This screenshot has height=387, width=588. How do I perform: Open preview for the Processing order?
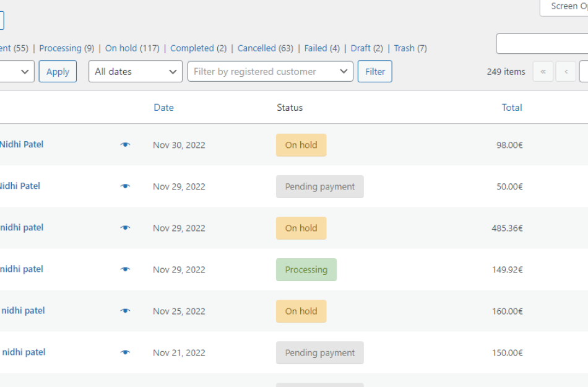[126, 269]
